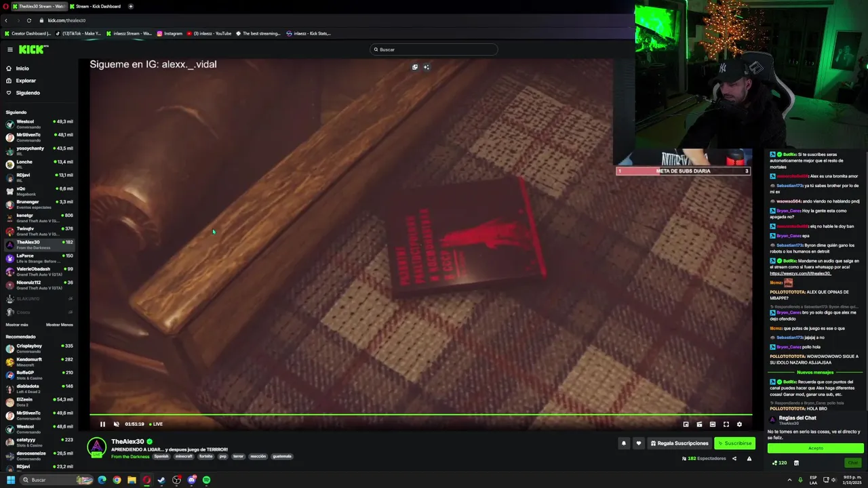Click Regala Suscripciones button

(x=679, y=443)
